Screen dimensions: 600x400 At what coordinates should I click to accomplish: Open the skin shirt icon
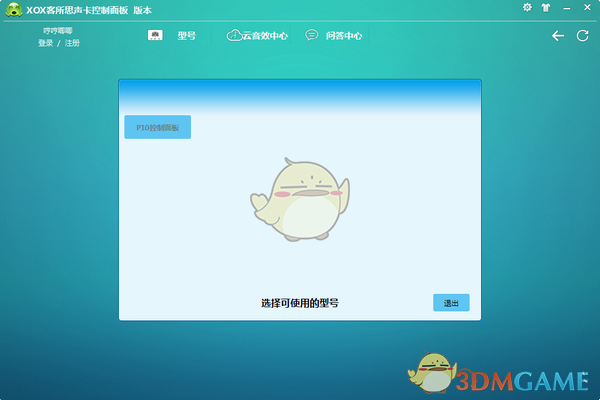coord(546,8)
